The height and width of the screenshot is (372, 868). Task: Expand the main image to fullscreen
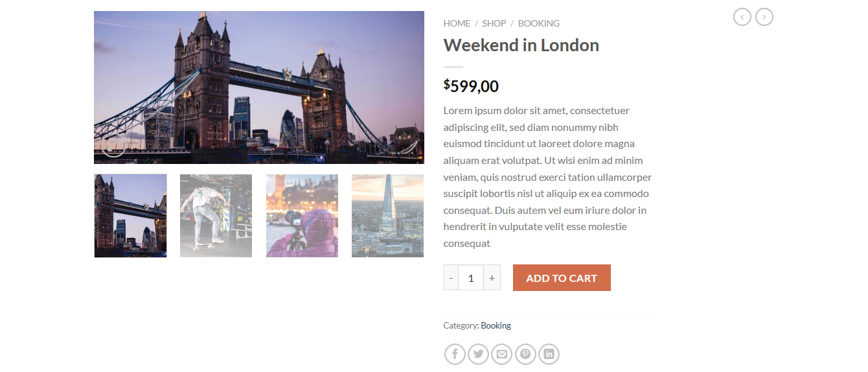point(113,145)
